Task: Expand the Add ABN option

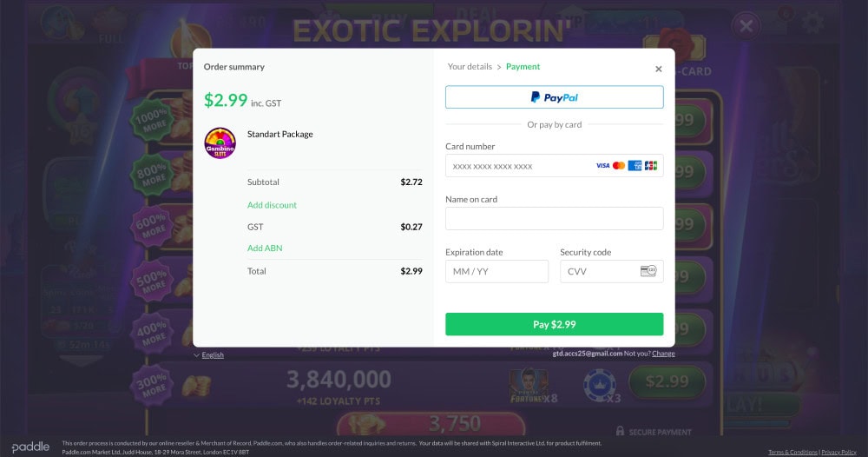Action: 265,248
